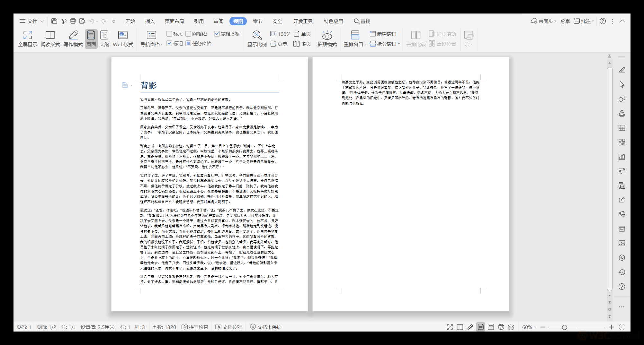The height and width of the screenshot is (345, 644).
Task: Toggle eye protection icon in status bar
Action: pos(511,327)
